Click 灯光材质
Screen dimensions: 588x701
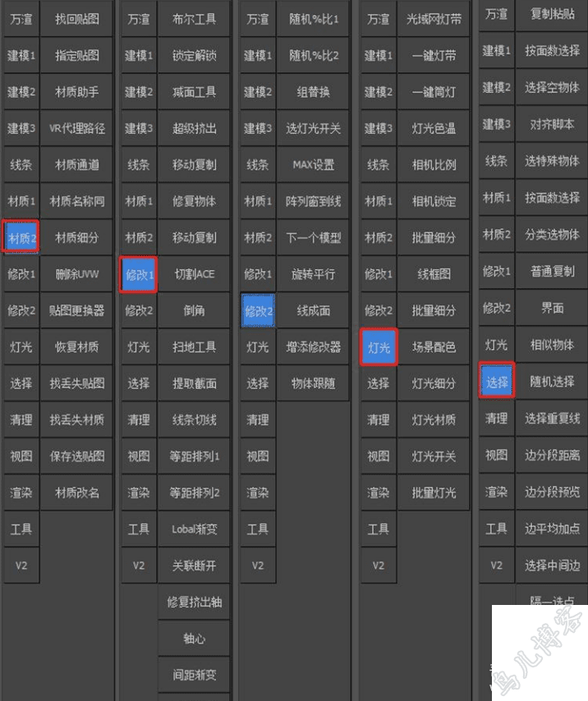[x=434, y=419]
